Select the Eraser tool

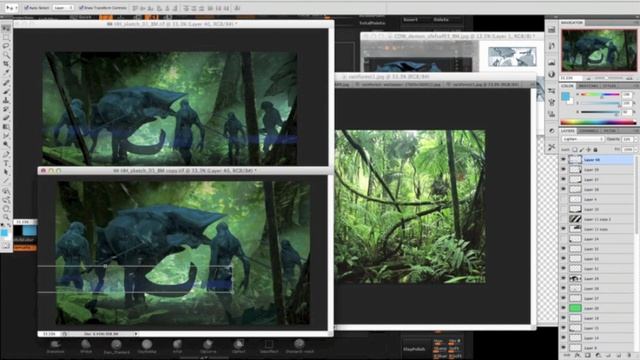[6, 118]
